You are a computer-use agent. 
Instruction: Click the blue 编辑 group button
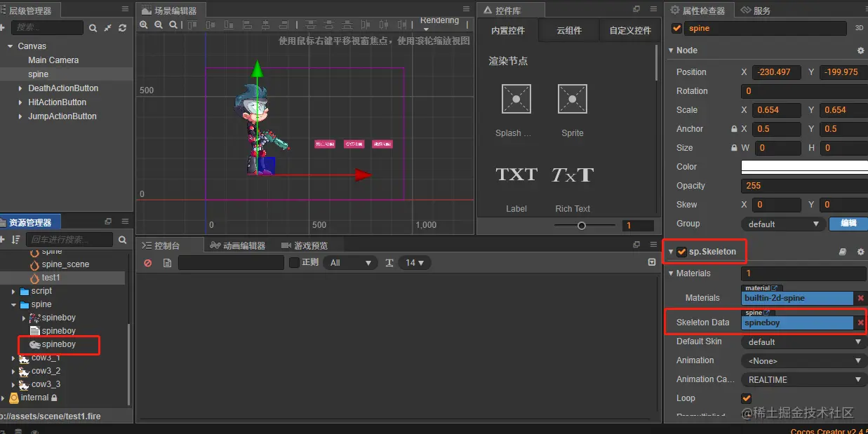848,224
